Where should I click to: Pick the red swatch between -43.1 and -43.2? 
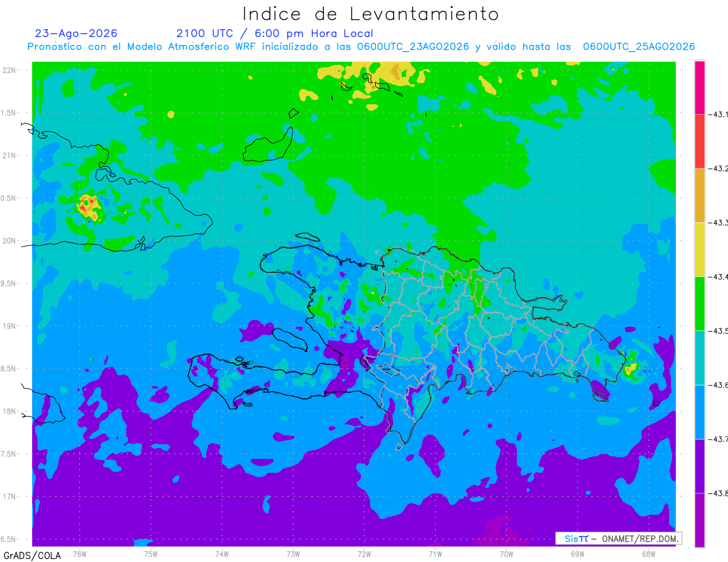click(x=699, y=141)
